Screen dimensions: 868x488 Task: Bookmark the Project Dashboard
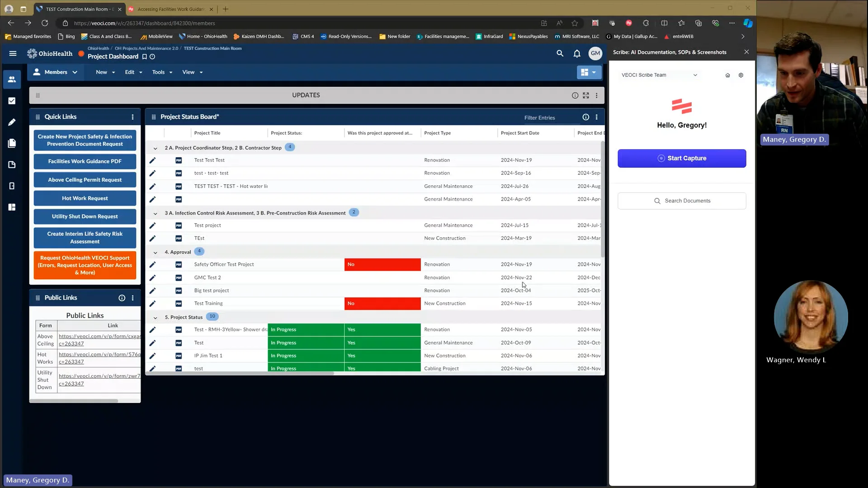145,56
